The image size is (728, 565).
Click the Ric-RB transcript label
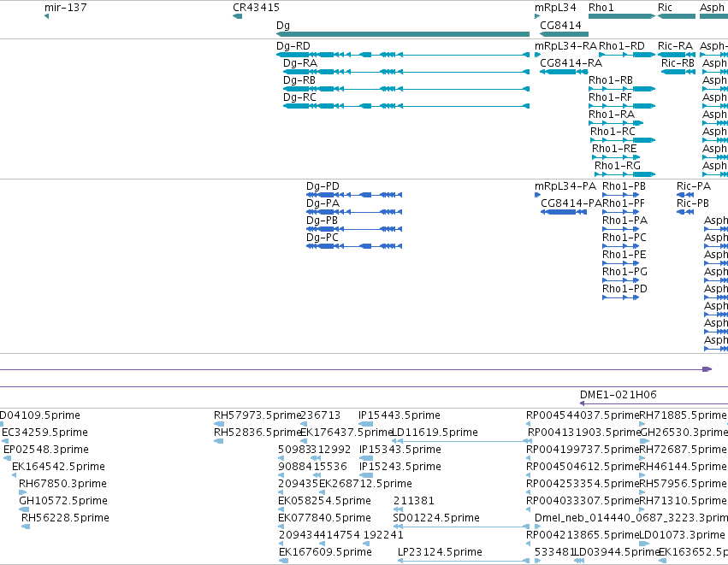(678, 63)
